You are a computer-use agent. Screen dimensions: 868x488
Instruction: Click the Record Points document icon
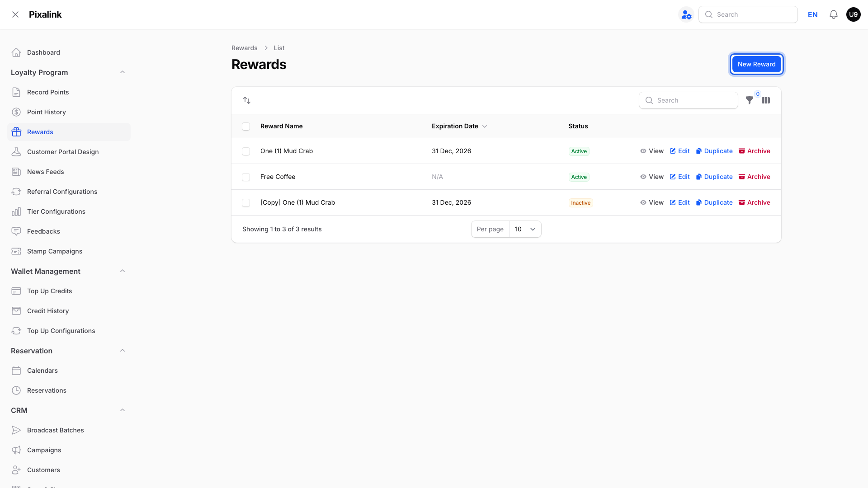pyautogui.click(x=16, y=92)
